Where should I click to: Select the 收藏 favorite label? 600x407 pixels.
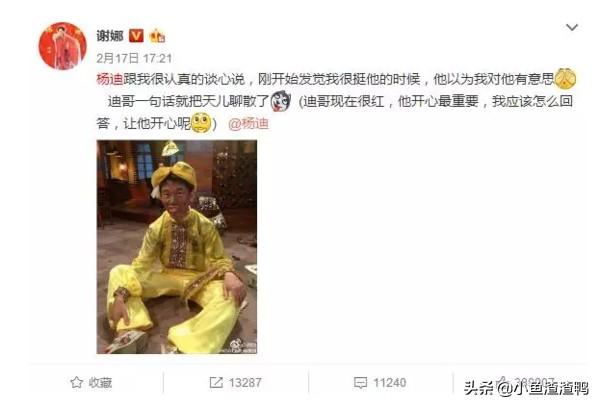(x=100, y=383)
